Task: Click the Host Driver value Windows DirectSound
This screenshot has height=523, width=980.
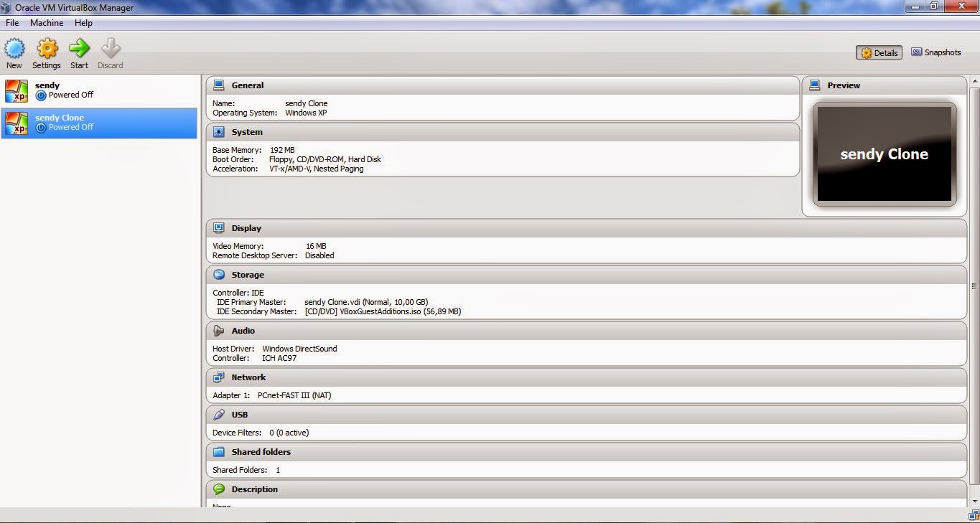Action: [x=299, y=349]
